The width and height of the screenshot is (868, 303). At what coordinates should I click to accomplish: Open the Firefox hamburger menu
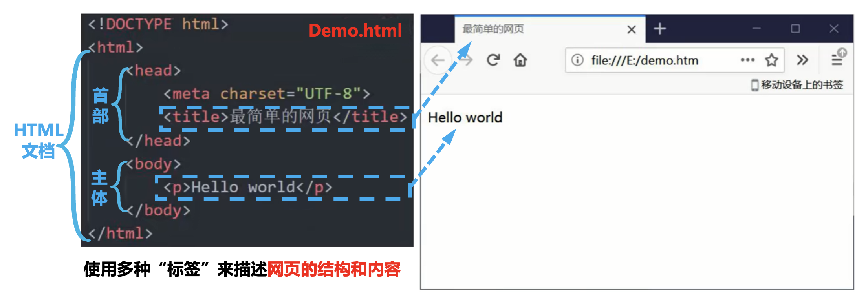(837, 60)
